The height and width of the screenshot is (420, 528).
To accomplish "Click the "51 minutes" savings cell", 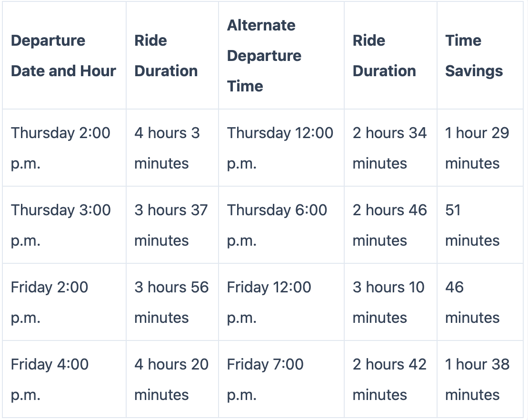I will click(480, 225).
